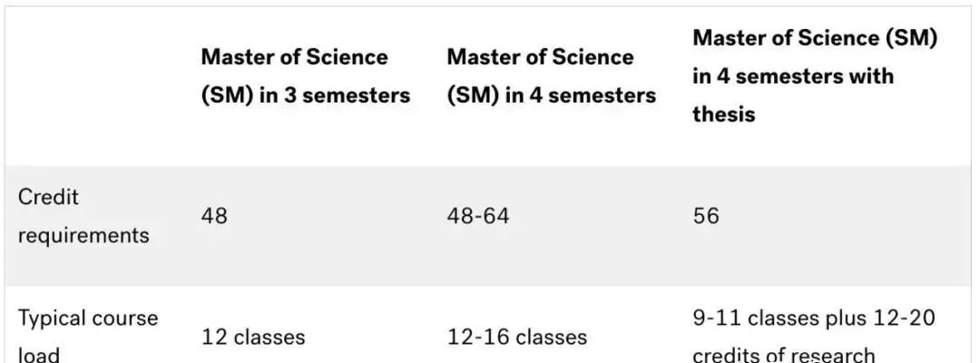Select the 'Credit requirements' row label

[x=83, y=216]
